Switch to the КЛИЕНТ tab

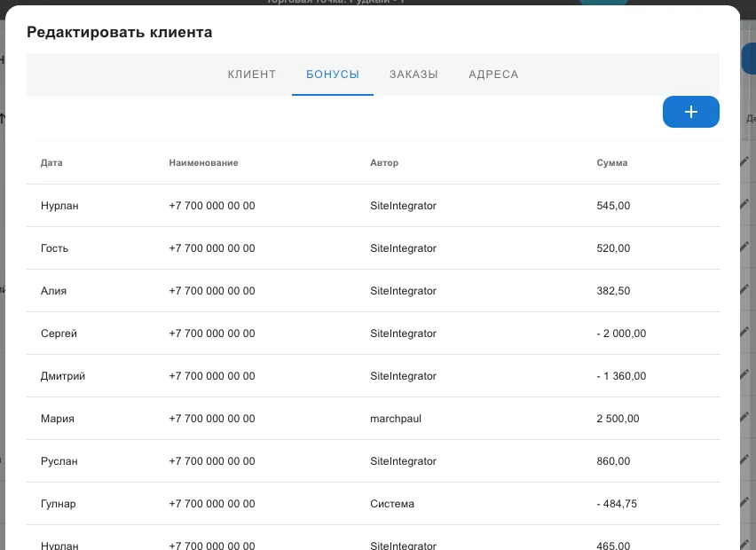[252, 75]
